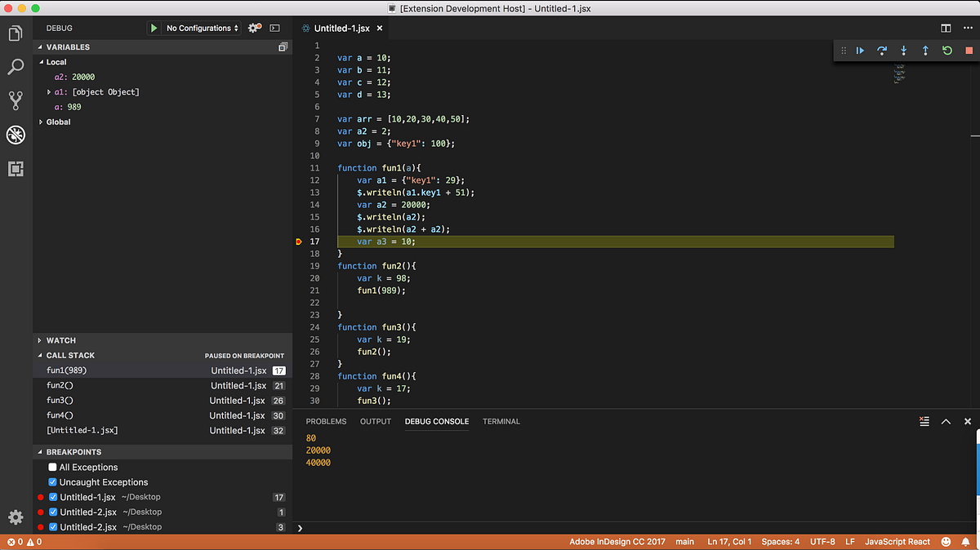The height and width of the screenshot is (550, 980).
Task: Stop the debugging session
Action: (969, 51)
